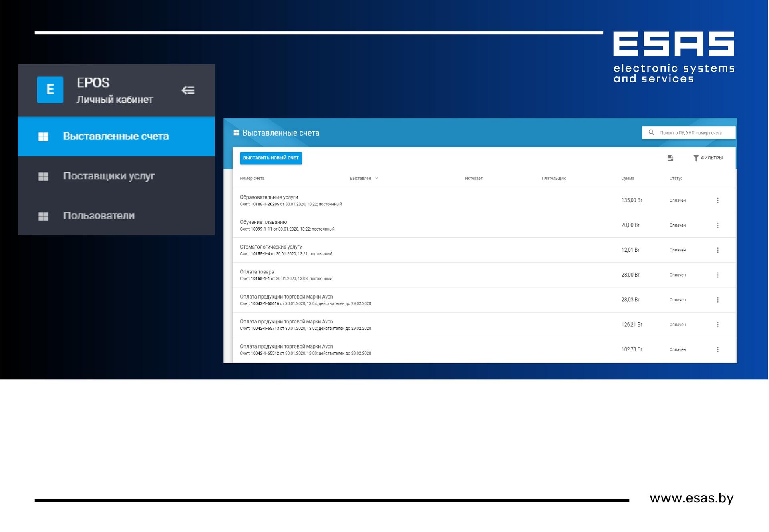Go to the Пользователи section

tap(99, 216)
